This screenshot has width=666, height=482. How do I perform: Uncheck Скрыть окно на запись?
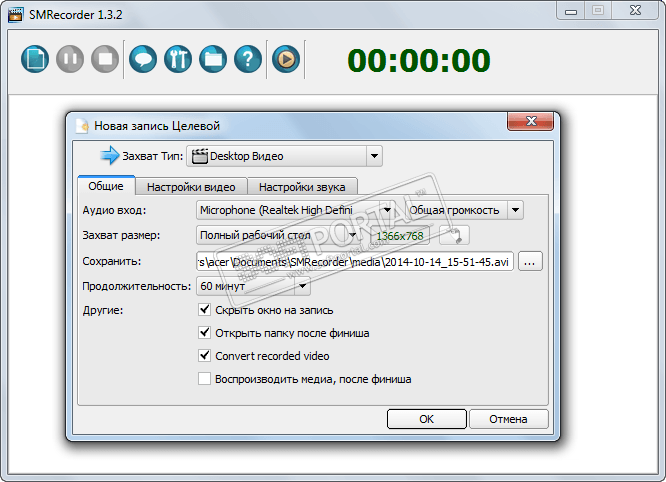(x=204, y=310)
